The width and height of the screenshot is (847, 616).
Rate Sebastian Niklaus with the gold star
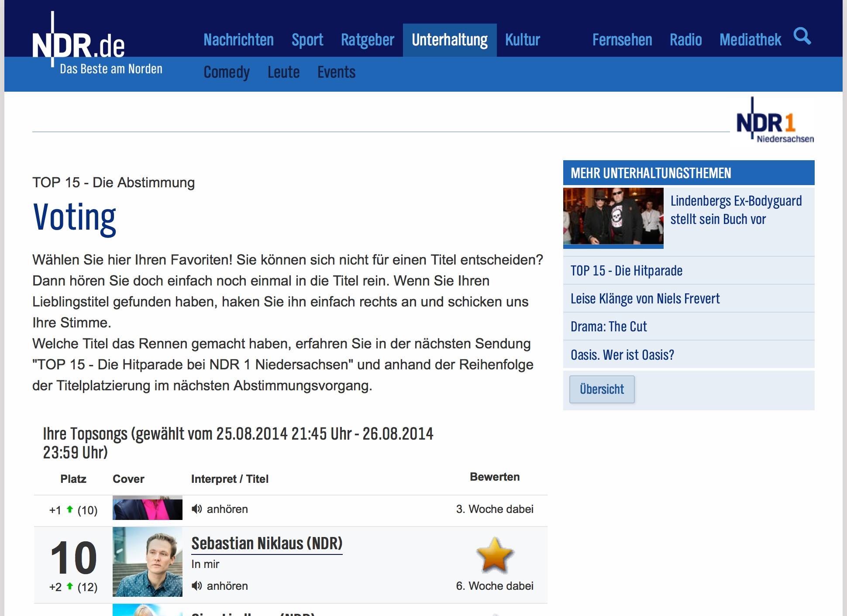click(x=495, y=554)
